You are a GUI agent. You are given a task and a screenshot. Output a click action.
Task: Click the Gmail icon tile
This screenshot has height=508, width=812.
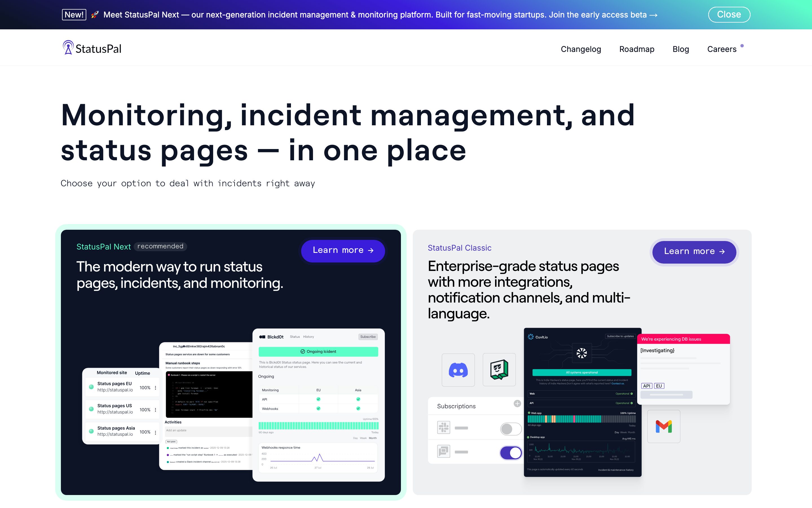click(663, 426)
